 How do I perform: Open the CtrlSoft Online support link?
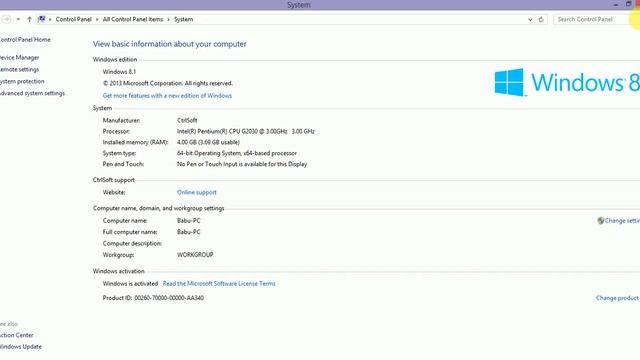click(197, 192)
